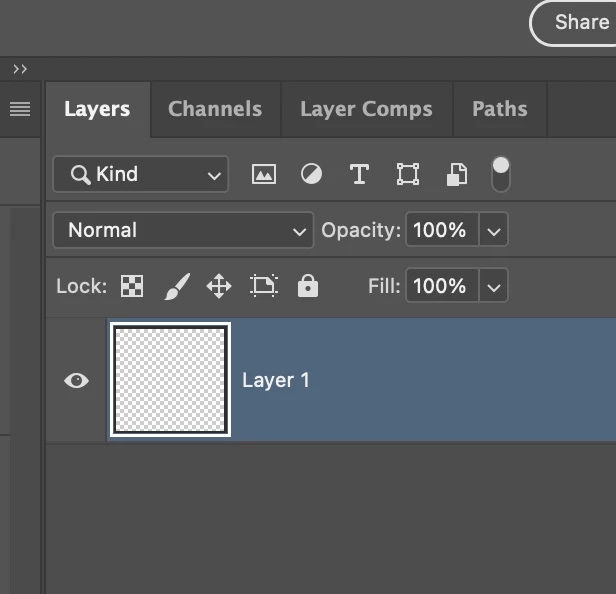Select the Layer 1 name text
This screenshot has width=616, height=594.
(x=276, y=380)
